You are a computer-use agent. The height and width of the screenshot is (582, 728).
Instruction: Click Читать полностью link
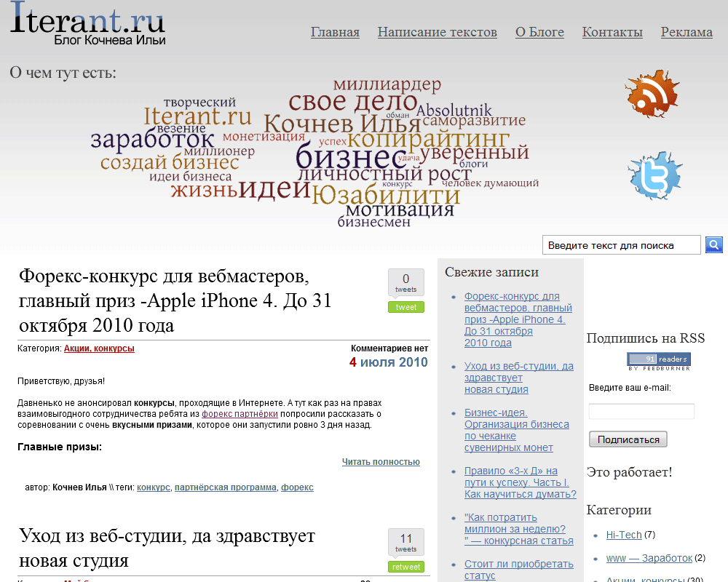[x=381, y=462]
